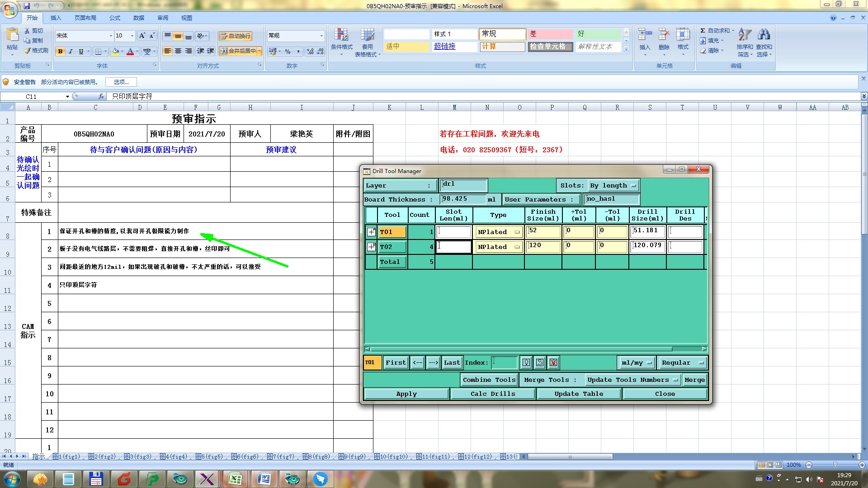Open the font name 宋体 dropdown

tap(111, 36)
